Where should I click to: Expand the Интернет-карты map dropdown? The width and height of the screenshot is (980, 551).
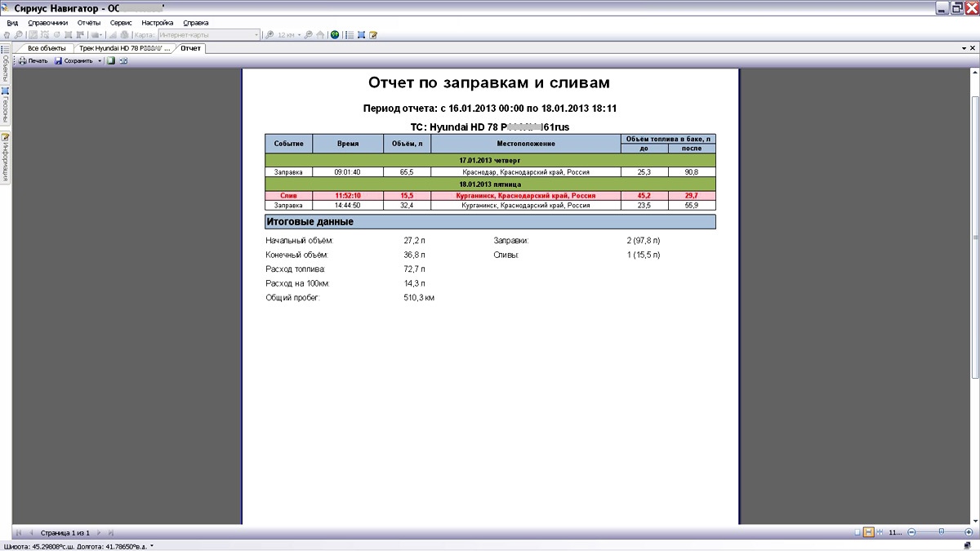point(256,35)
